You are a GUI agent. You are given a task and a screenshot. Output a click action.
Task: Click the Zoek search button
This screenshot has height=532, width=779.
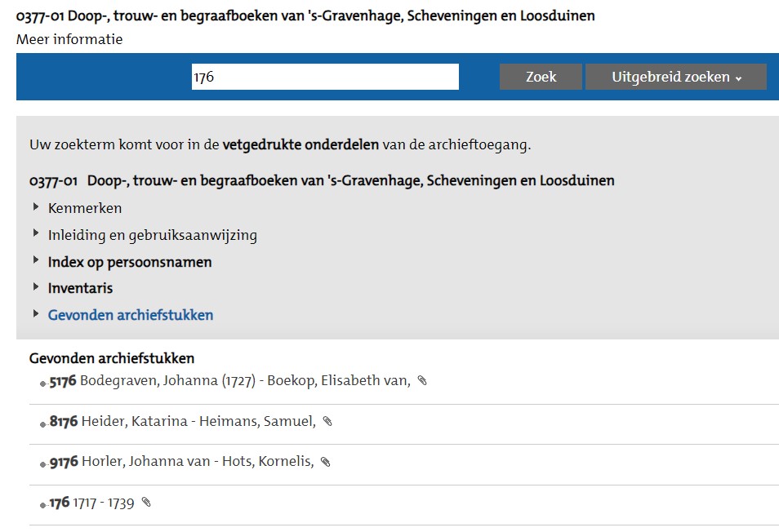541,77
